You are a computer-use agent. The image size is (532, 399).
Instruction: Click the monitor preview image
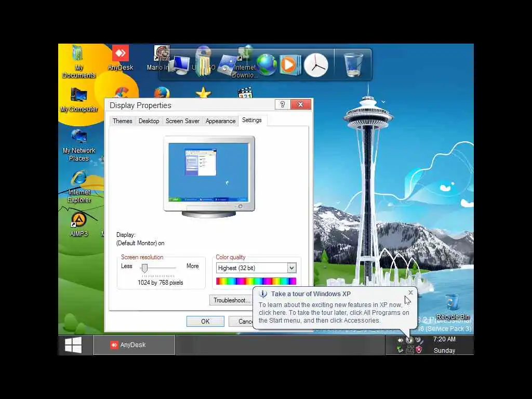tap(209, 177)
